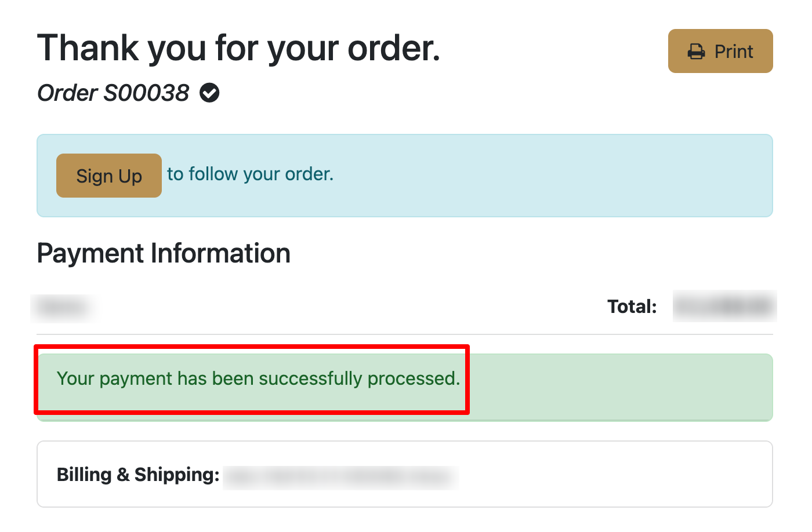
Task: Click the blurred billing address text
Action: (340, 477)
